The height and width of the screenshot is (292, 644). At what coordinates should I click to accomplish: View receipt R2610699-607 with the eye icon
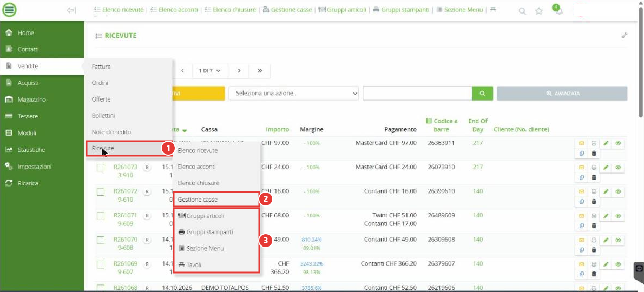(618, 264)
